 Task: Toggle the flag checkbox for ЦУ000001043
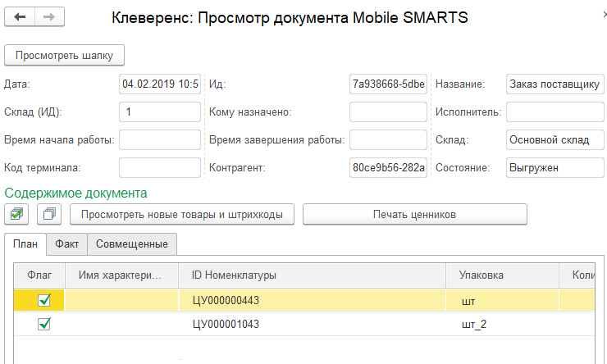pyautogui.click(x=44, y=324)
